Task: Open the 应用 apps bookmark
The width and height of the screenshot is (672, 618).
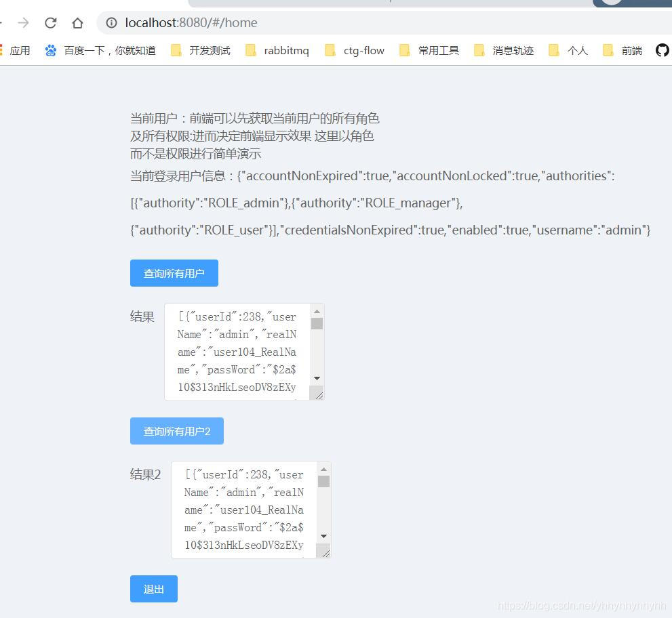Action: point(16,51)
